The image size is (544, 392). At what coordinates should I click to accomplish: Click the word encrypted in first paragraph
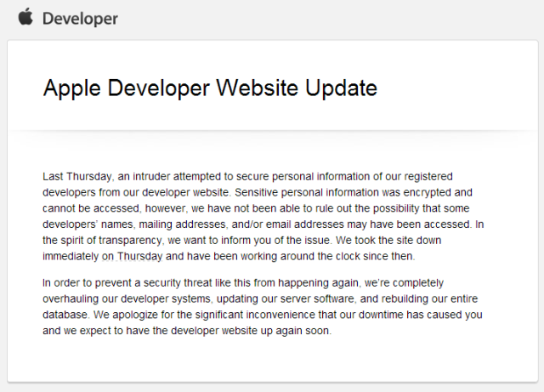pos(431,192)
